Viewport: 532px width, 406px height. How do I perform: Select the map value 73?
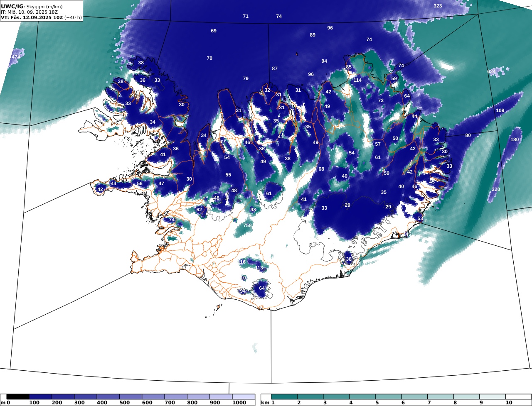pos(381,100)
